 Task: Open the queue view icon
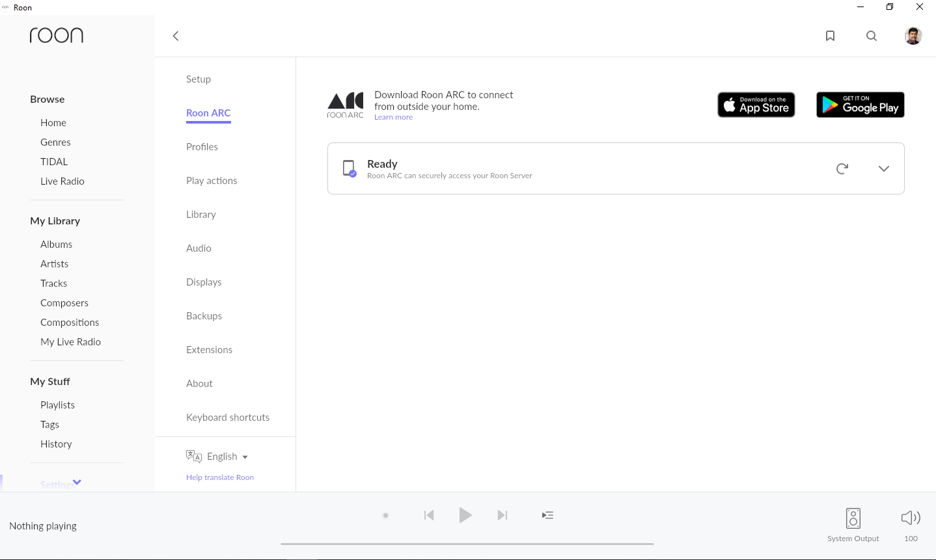coord(547,514)
